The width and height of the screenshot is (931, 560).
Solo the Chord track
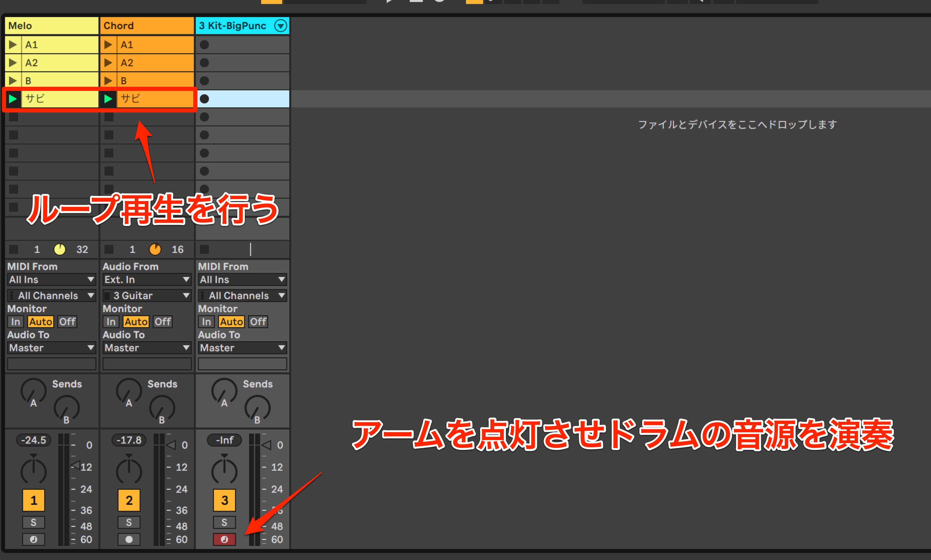pos(129,522)
